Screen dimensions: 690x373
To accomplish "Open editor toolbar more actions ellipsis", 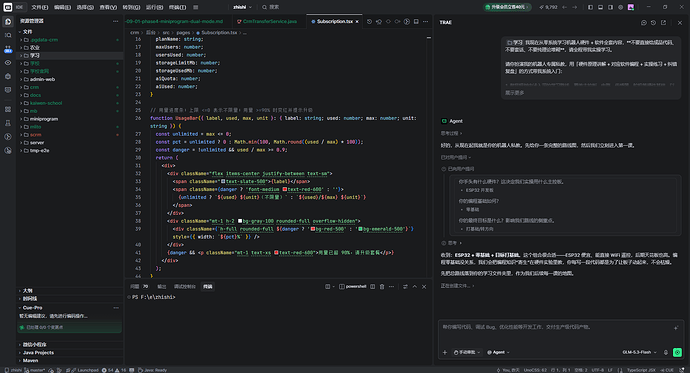I will click(x=425, y=21).
